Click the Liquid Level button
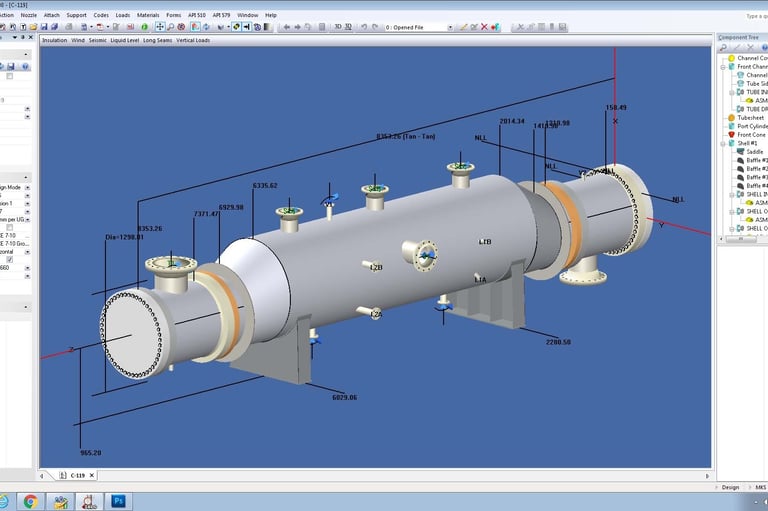 pyautogui.click(x=124, y=40)
